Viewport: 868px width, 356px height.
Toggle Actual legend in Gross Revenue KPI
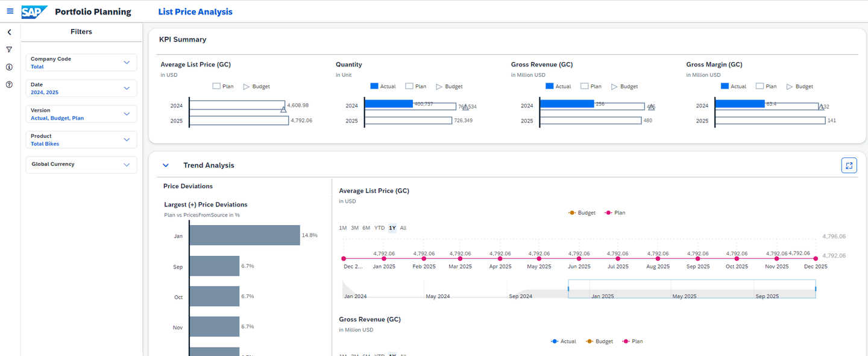click(558, 86)
